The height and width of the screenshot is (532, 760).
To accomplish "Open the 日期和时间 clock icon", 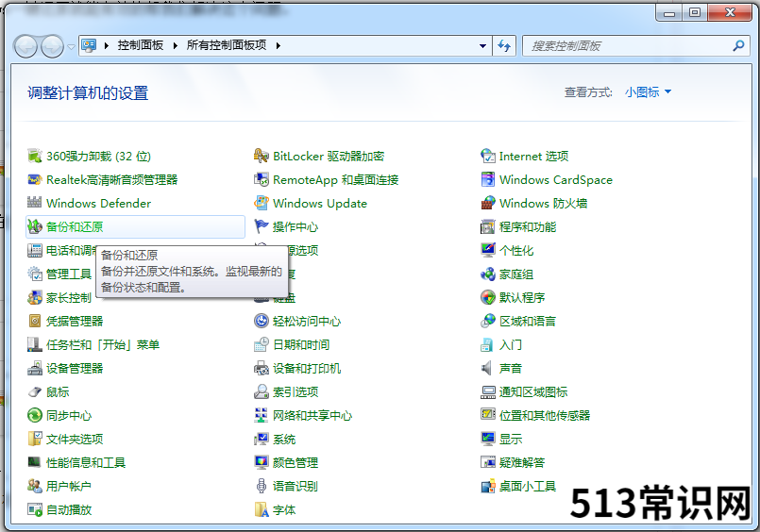I will coord(262,344).
